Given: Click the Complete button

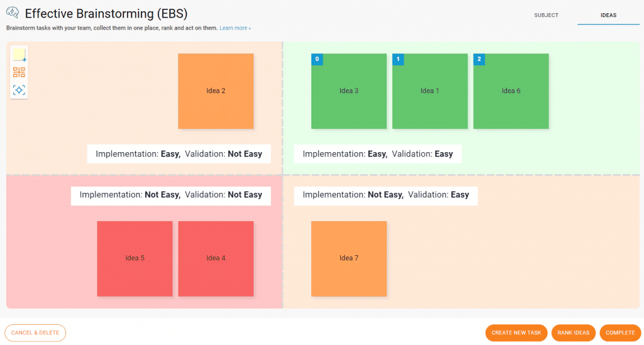Looking at the screenshot, I should pyautogui.click(x=620, y=332).
